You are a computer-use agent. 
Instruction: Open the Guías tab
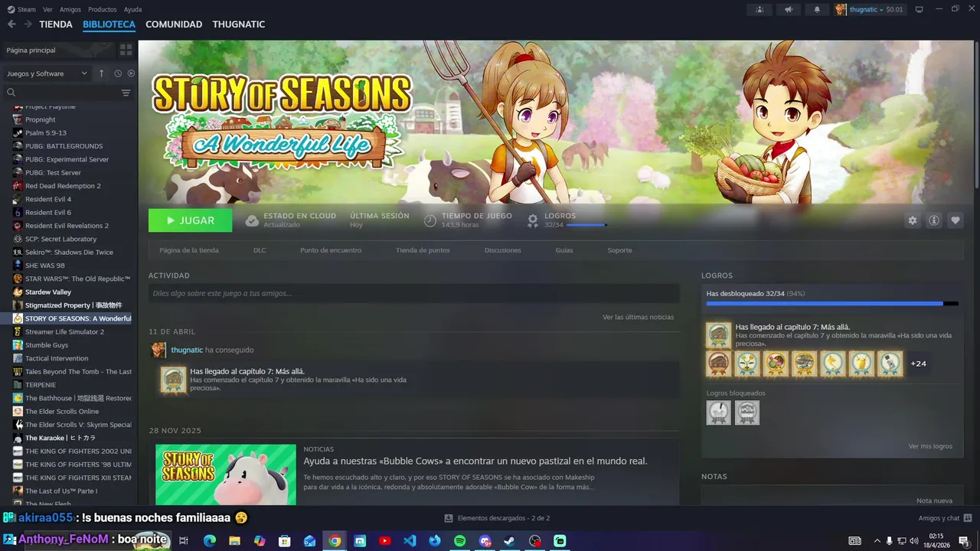[564, 250]
